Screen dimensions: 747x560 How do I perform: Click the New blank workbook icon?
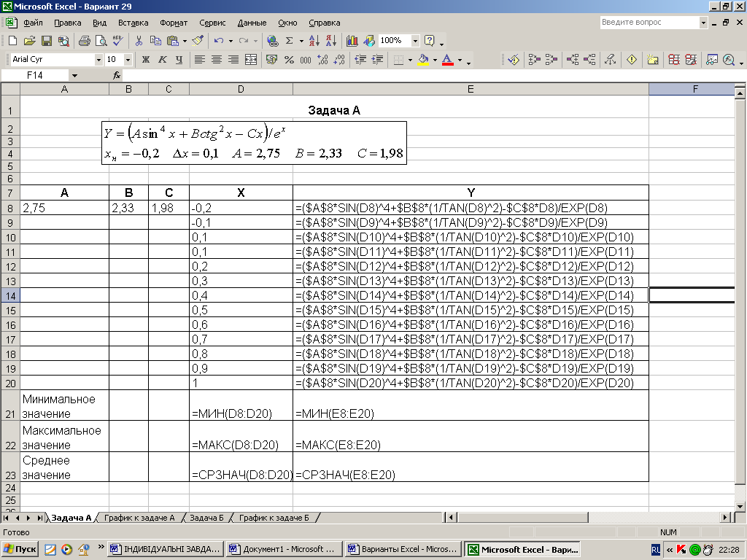pos(13,41)
